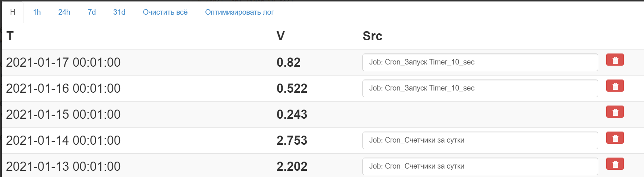
Task: Select source field of 2021-01-14 entry
Action: 480,140
